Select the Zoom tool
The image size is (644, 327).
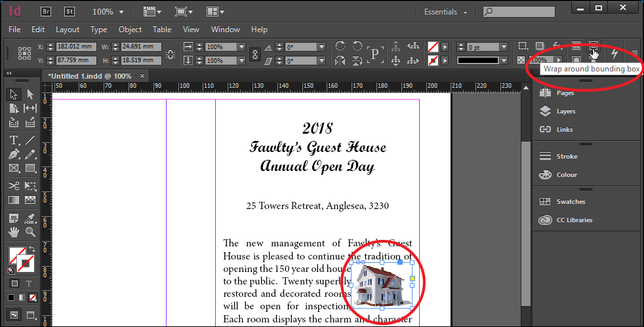pos(30,232)
